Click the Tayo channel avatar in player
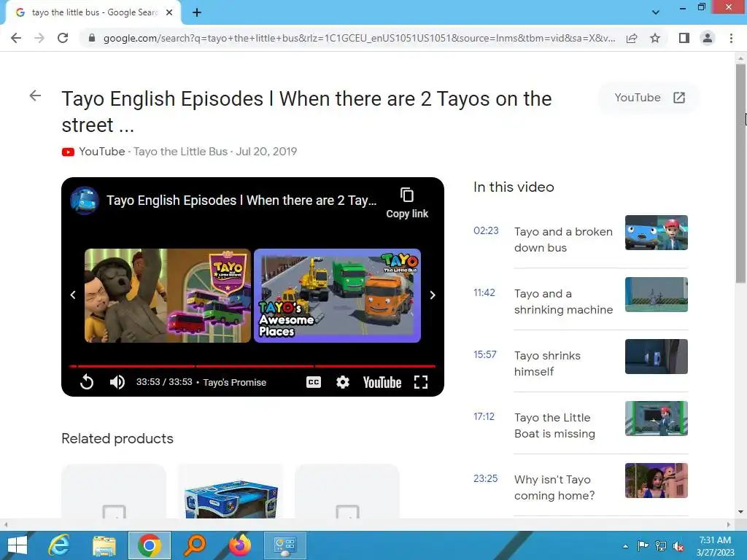Image resolution: width=747 pixels, height=560 pixels. point(85,201)
